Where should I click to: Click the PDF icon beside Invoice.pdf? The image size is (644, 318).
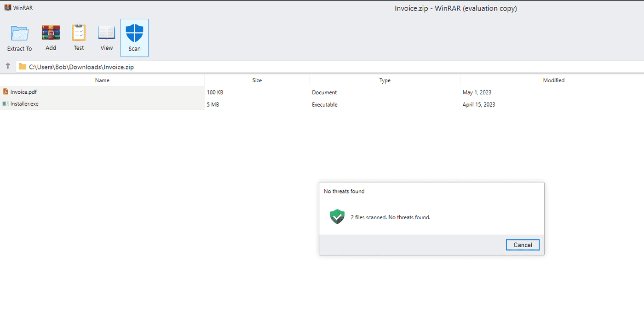pyautogui.click(x=5, y=91)
